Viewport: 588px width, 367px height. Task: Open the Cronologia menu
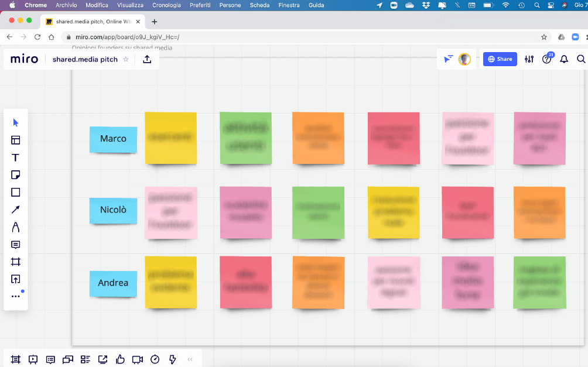[166, 5]
